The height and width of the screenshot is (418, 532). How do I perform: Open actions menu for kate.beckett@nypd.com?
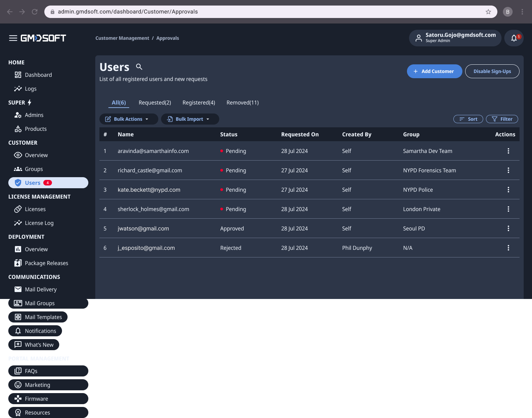point(508,190)
